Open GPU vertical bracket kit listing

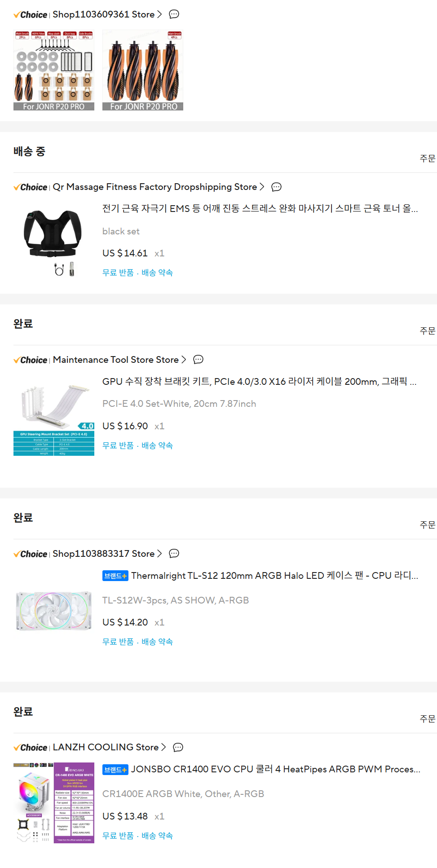[x=259, y=381]
